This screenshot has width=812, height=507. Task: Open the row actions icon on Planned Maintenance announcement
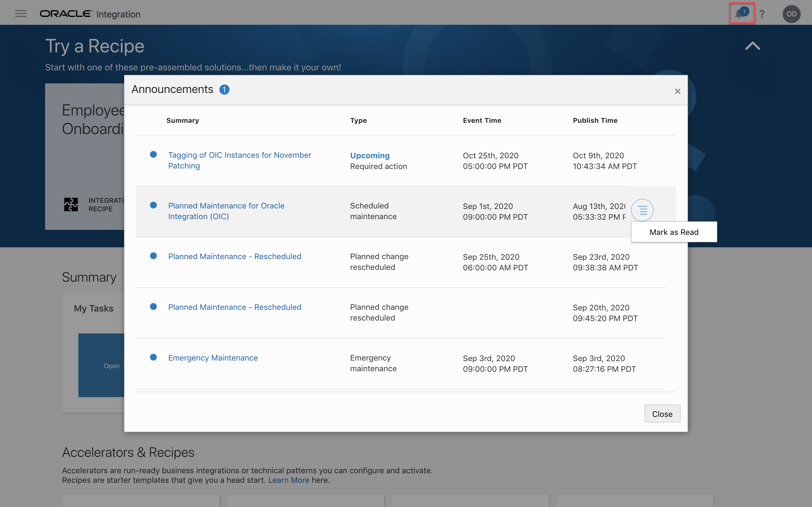tap(642, 210)
